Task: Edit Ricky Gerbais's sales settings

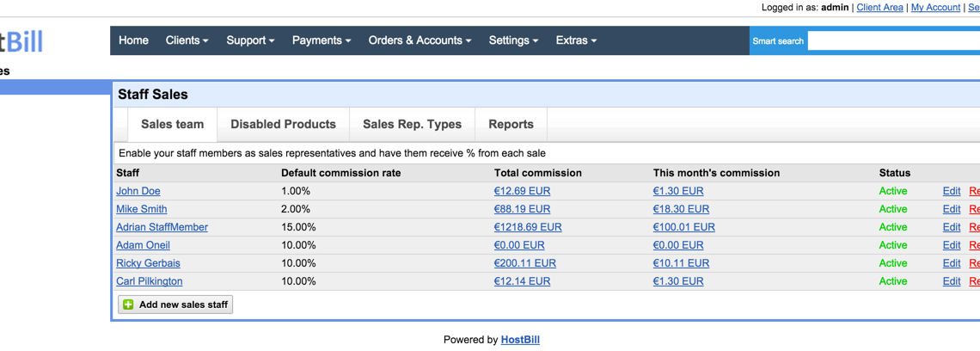Action: tap(952, 263)
